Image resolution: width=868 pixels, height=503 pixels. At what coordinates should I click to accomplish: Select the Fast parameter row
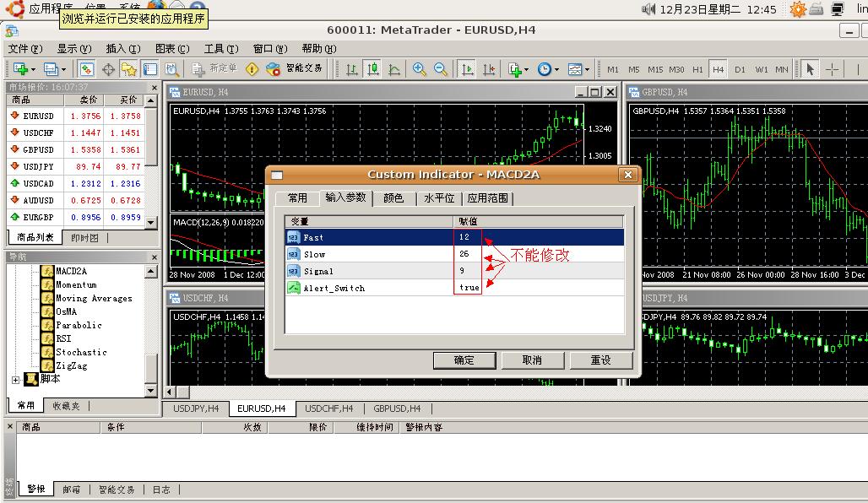point(454,237)
